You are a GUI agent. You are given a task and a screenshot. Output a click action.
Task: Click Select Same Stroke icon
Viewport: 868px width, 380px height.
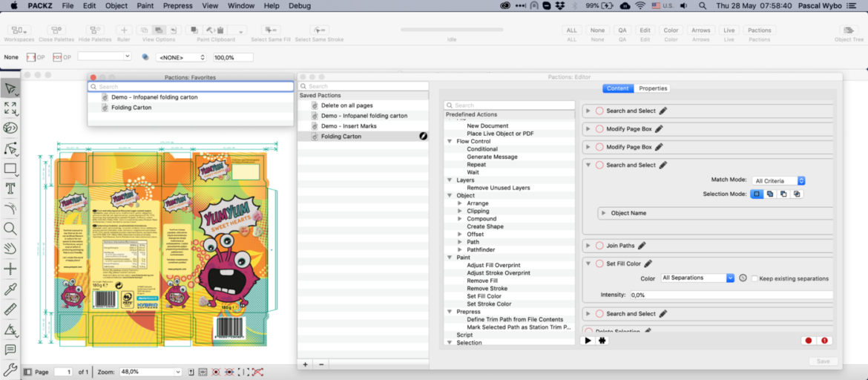click(319, 30)
